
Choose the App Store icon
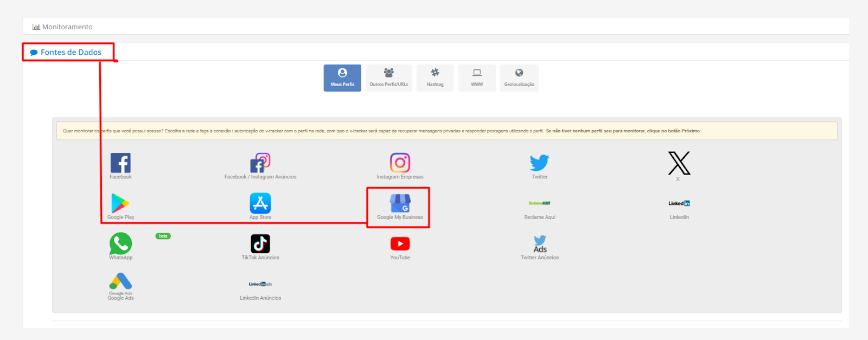260,203
